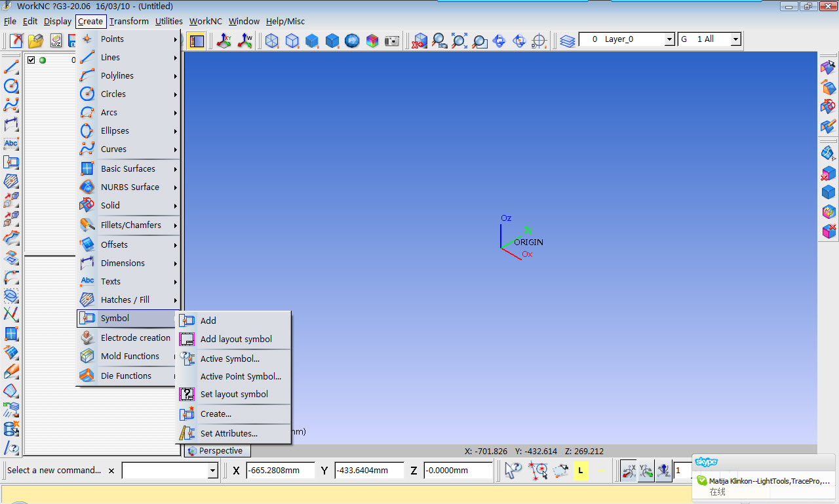Open the Help/Misc menu
The height and width of the screenshot is (504, 839).
coord(284,21)
